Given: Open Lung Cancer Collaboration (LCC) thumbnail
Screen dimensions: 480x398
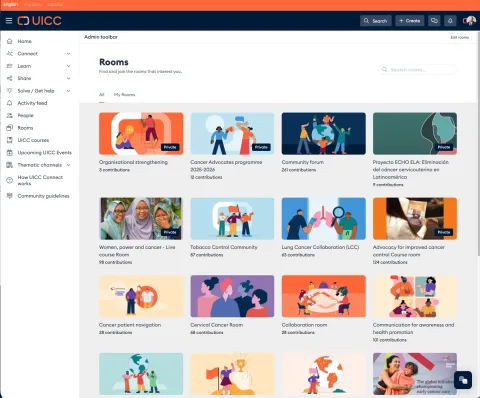Looking at the screenshot, I should (324, 219).
